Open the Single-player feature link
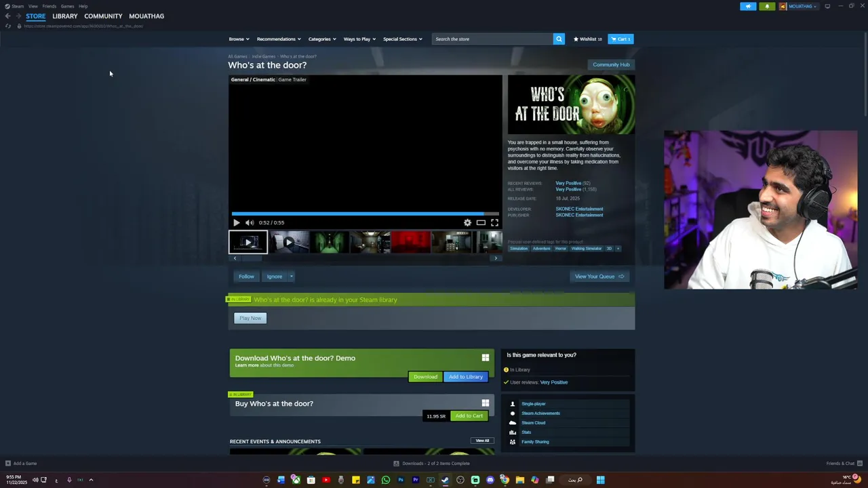Viewport: 868px width, 488px height. (x=533, y=404)
